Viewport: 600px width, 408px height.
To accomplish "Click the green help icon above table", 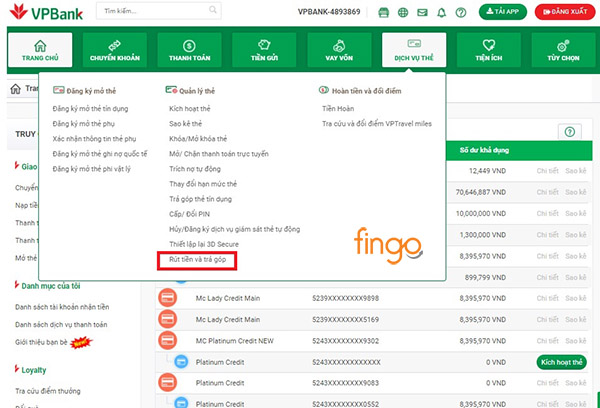I will click(570, 132).
